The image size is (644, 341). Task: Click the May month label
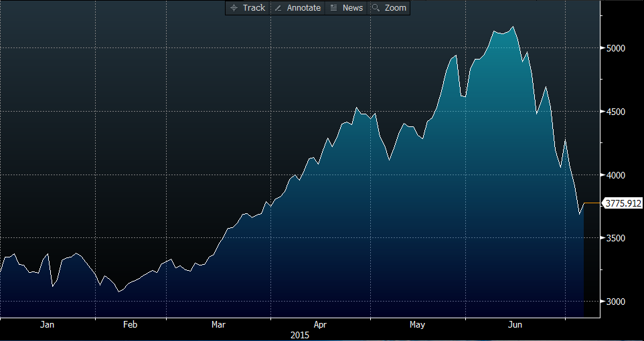(417, 325)
